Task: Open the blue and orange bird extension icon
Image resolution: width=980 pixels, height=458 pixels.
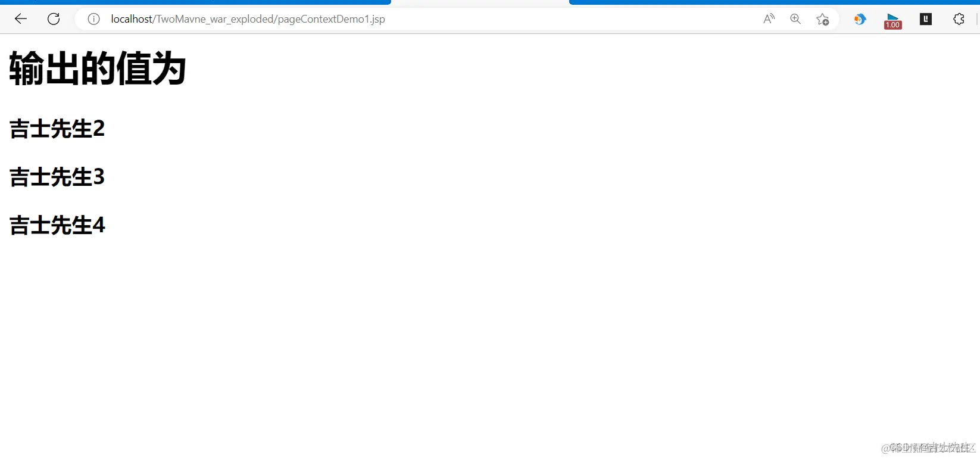Action: [x=860, y=19]
